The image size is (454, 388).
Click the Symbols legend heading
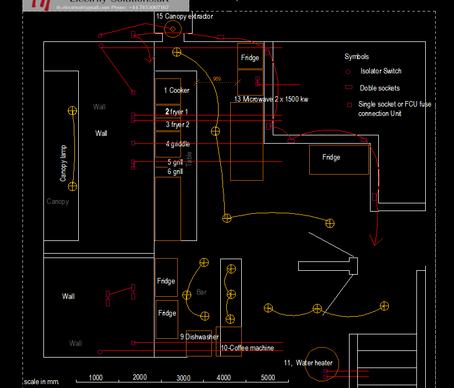357,56
